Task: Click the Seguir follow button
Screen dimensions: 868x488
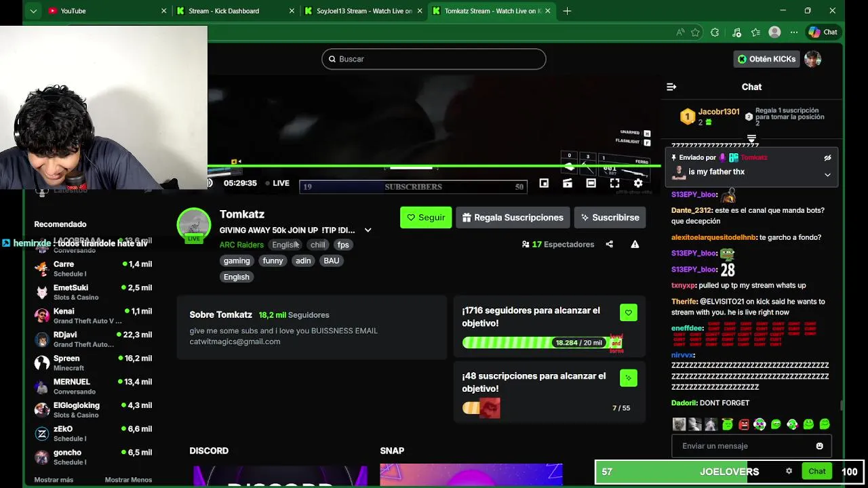Action: pos(426,218)
